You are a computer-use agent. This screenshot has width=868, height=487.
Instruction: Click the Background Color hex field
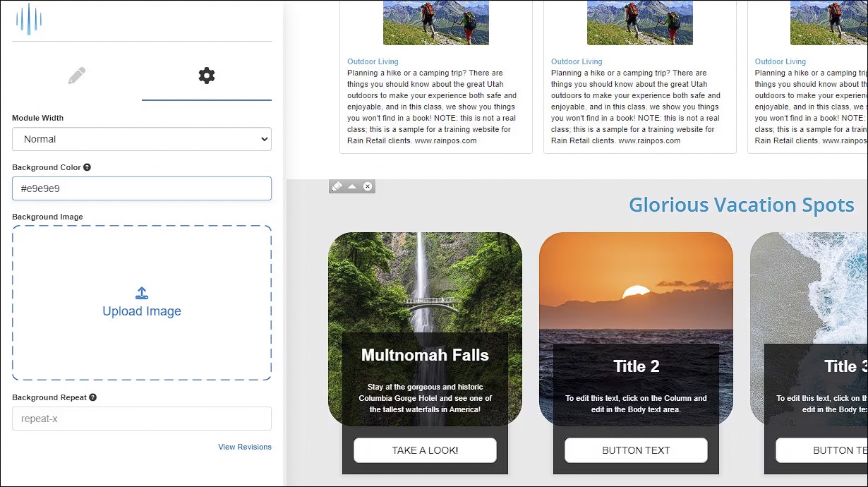(x=142, y=188)
